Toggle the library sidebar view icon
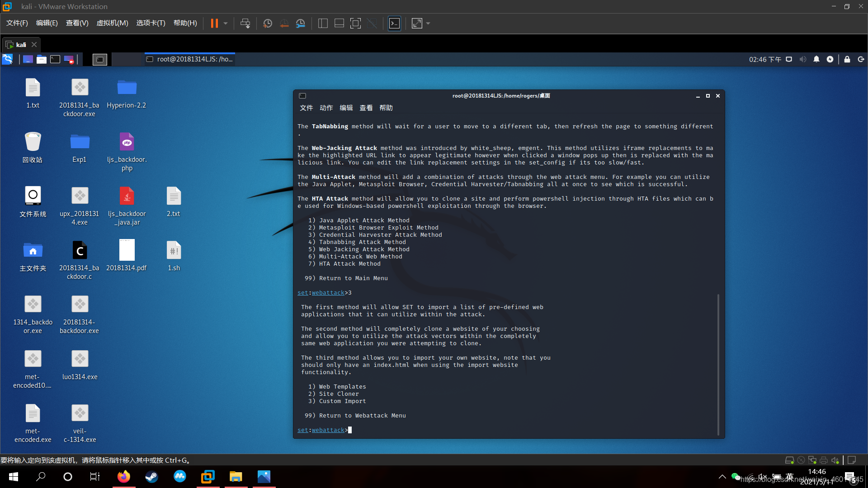 pyautogui.click(x=323, y=23)
